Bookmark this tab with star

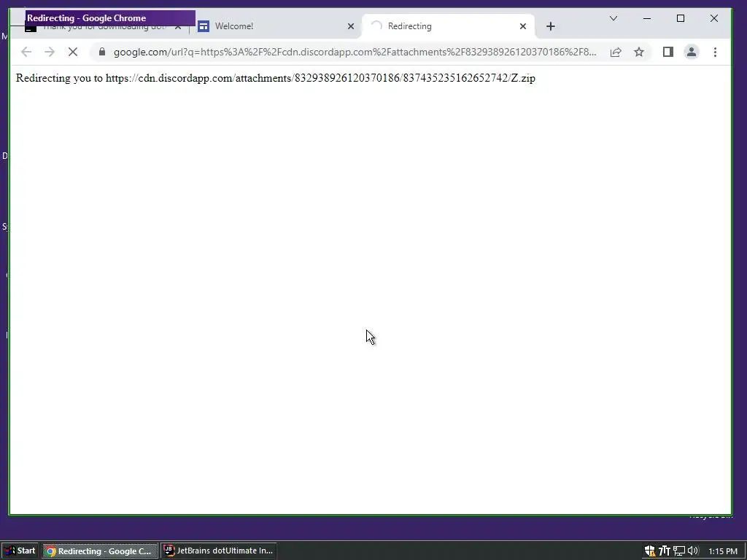[639, 52]
